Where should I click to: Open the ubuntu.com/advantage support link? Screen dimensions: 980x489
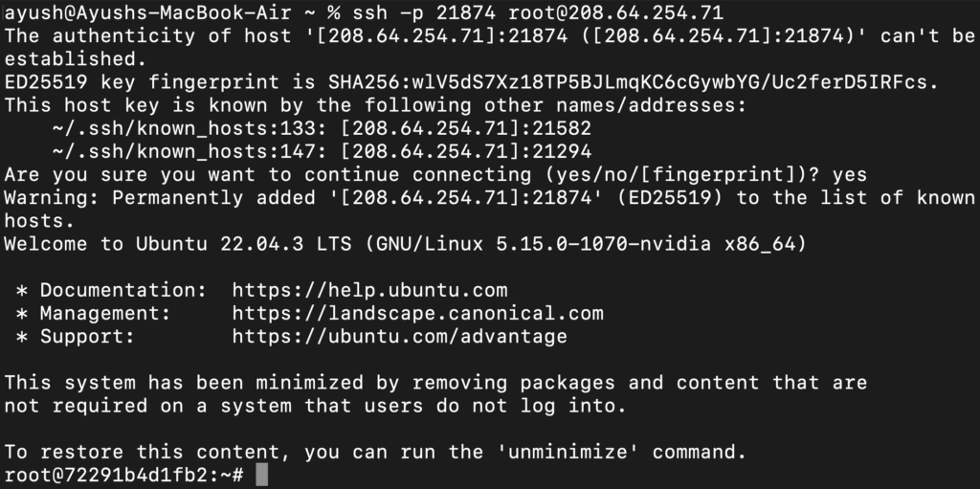[399, 336]
